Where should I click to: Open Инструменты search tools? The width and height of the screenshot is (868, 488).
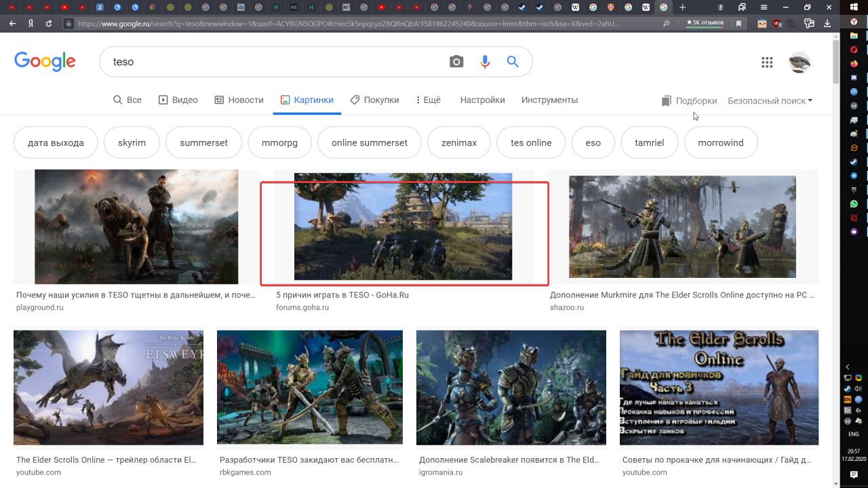[x=549, y=100]
